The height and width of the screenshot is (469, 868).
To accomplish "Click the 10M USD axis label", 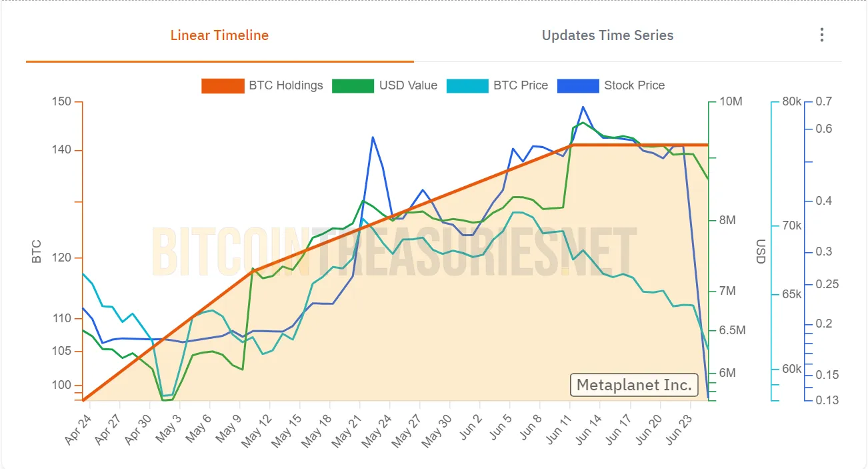I will (x=731, y=101).
